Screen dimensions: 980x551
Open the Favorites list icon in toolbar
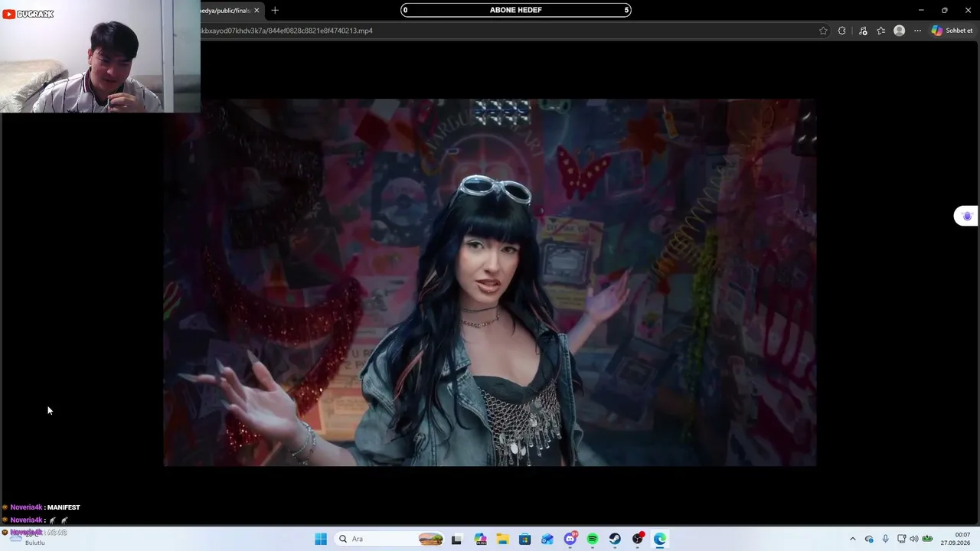[x=881, y=31]
